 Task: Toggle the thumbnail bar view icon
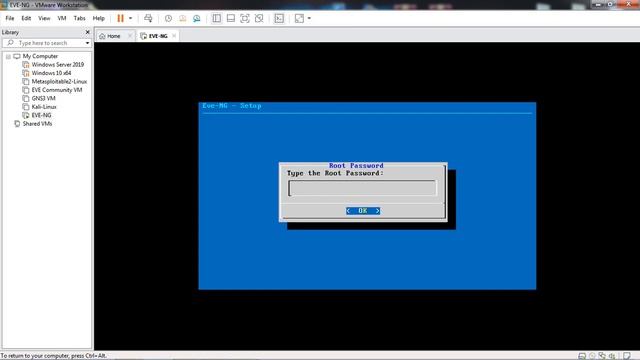[231, 18]
